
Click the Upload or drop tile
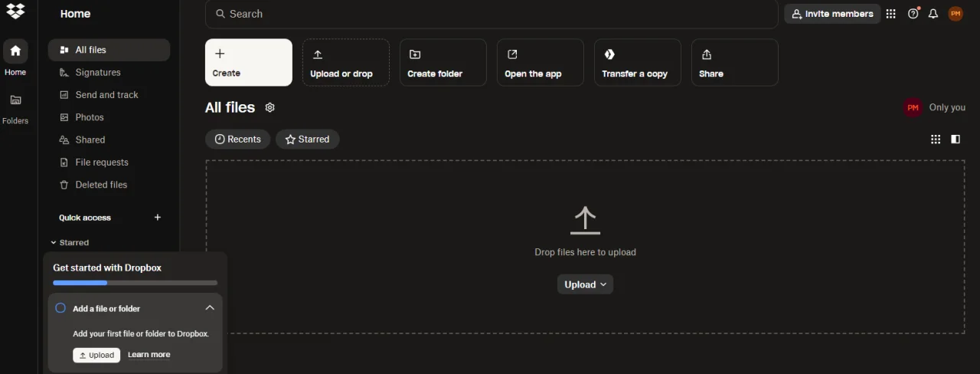click(x=346, y=63)
